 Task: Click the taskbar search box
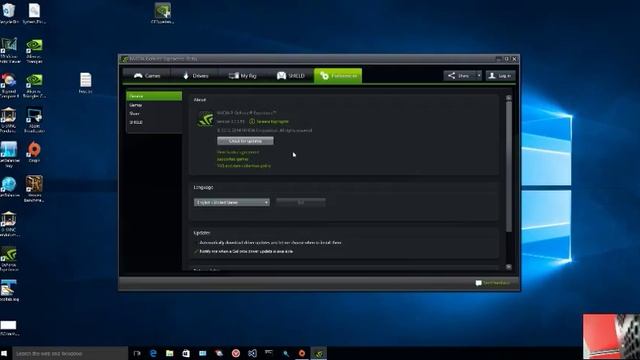(x=70, y=353)
